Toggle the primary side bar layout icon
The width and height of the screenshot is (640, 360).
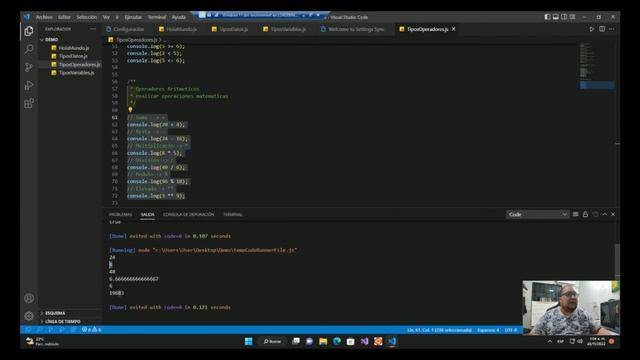pyautogui.click(x=547, y=17)
